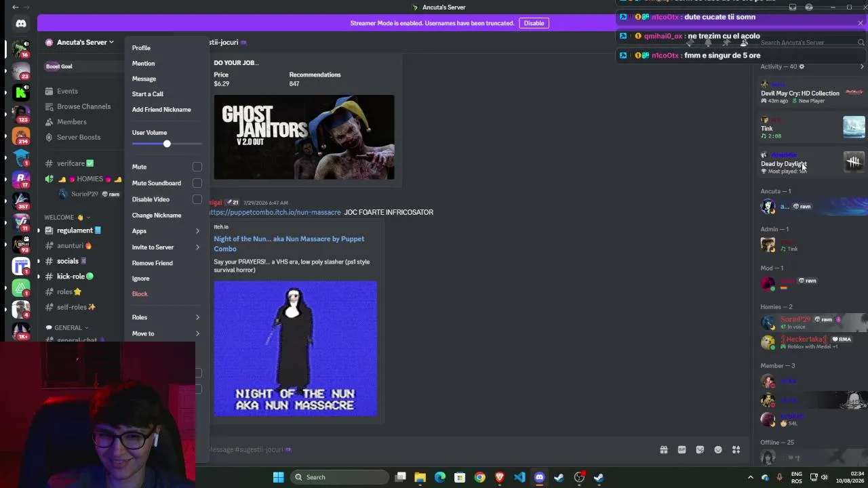Collapse the WELCOME channel category

[x=67, y=218]
